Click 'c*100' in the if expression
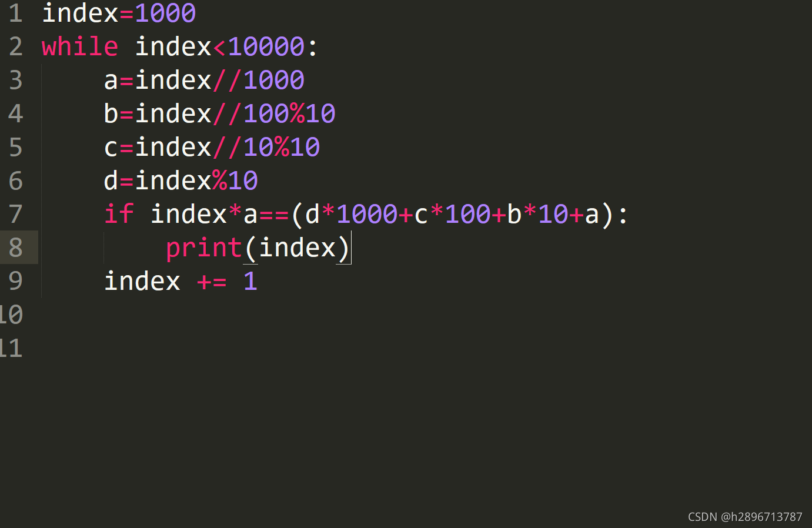The width and height of the screenshot is (812, 528). 453,215
